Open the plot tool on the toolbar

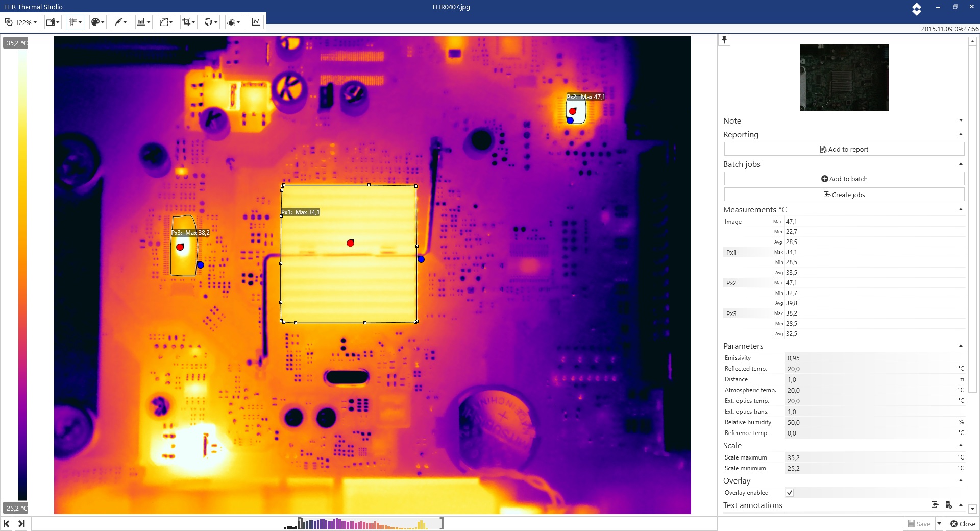pos(256,22)
